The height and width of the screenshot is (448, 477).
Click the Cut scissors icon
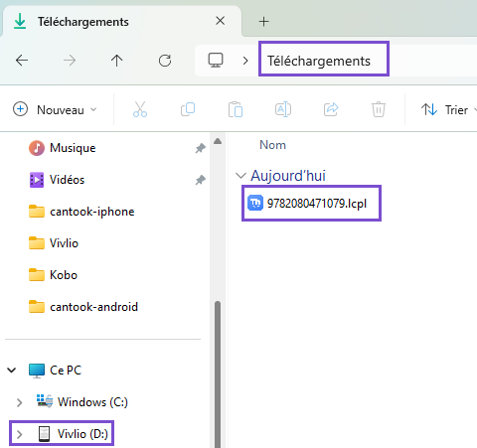(x=140, y=109)
